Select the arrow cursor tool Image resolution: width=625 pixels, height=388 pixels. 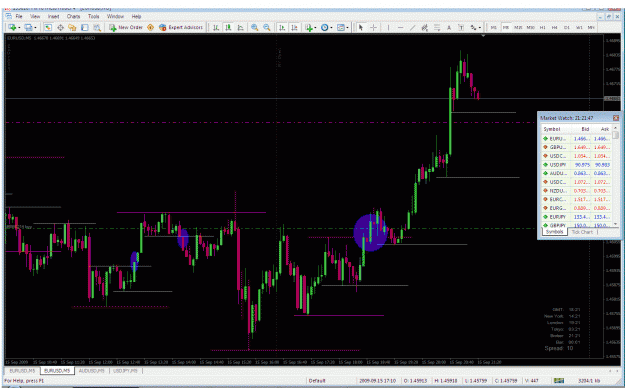click(361, 28)
